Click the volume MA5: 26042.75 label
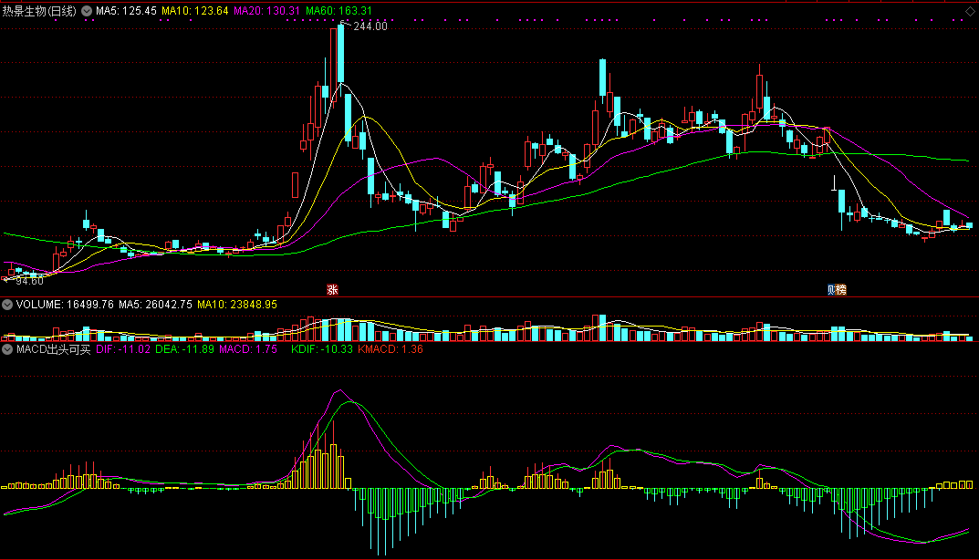The image size is (979, 560). [x=155, y=305]
